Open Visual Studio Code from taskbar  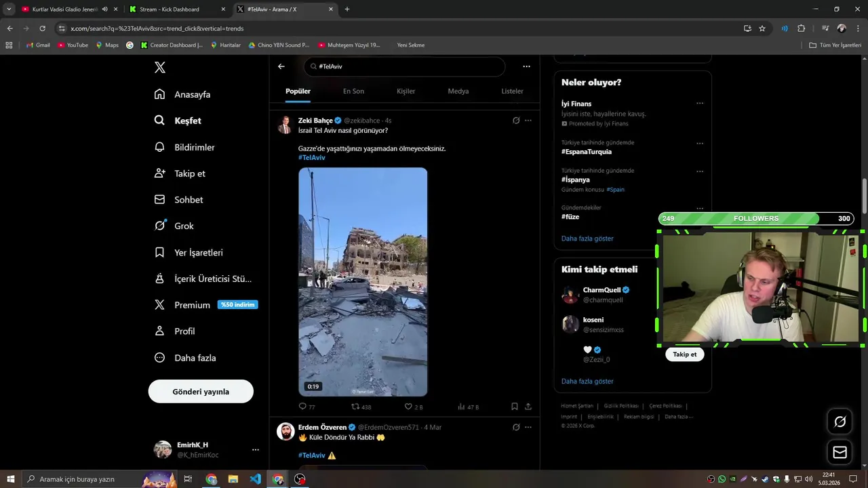[x=255, y=479]
